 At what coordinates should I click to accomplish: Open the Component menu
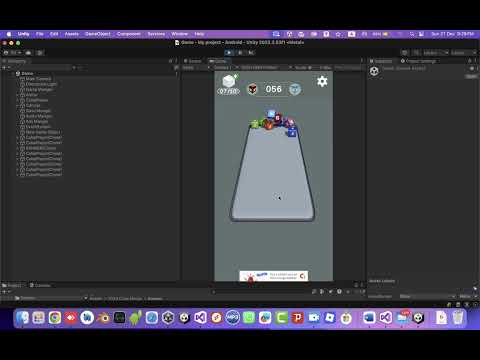(x=129, y=34)
